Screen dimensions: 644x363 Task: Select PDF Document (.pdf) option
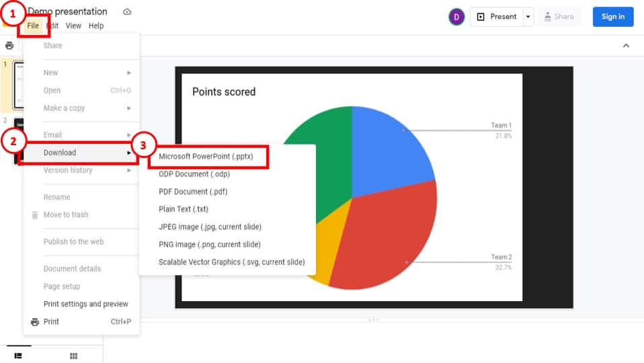193,192
